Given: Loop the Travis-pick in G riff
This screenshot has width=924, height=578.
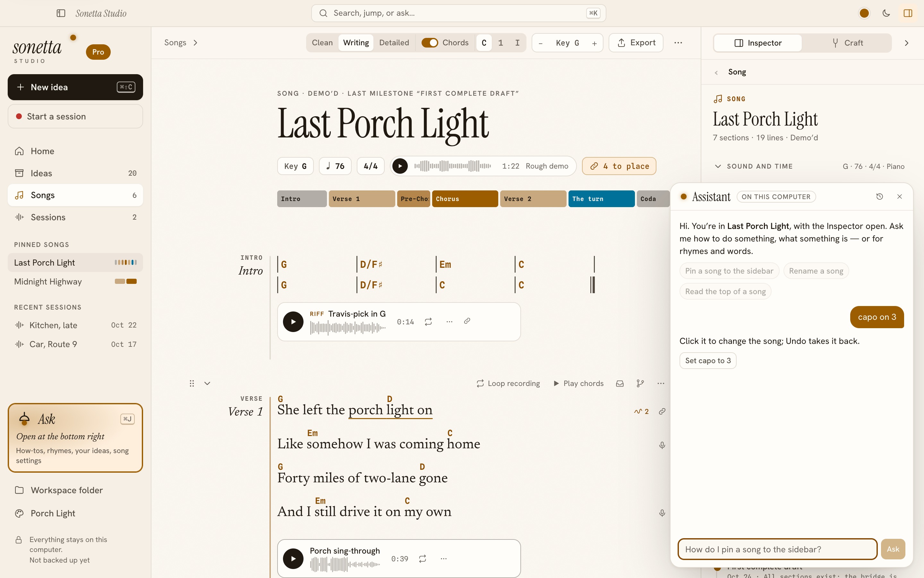Looking at the screenshot, I should (428, 321).
